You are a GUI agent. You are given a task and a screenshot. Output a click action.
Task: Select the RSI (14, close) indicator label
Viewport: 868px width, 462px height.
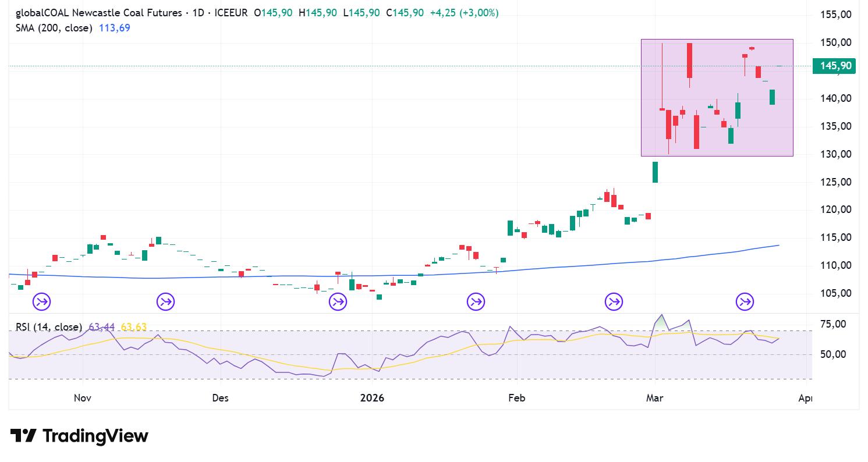tap(49, 327)
